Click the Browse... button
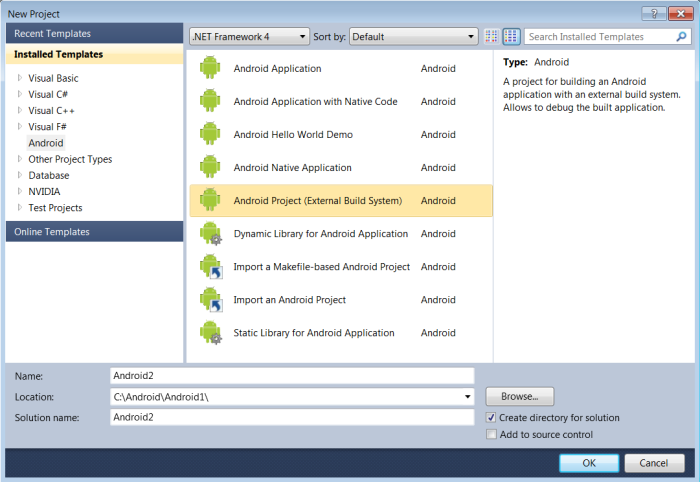This screenshot has width=700, height=482. (519, 396)
